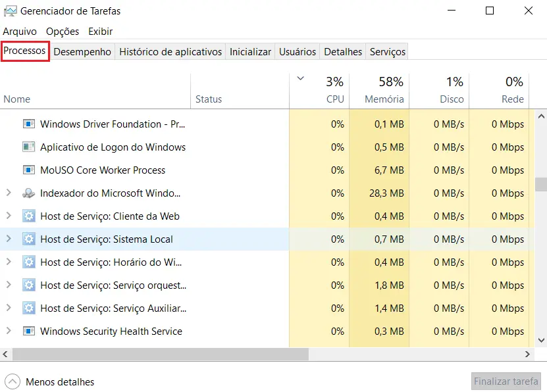Click the Serviço Auxiliar gear icon
This screenshot has height=392, width=547.
coord(28,308)
